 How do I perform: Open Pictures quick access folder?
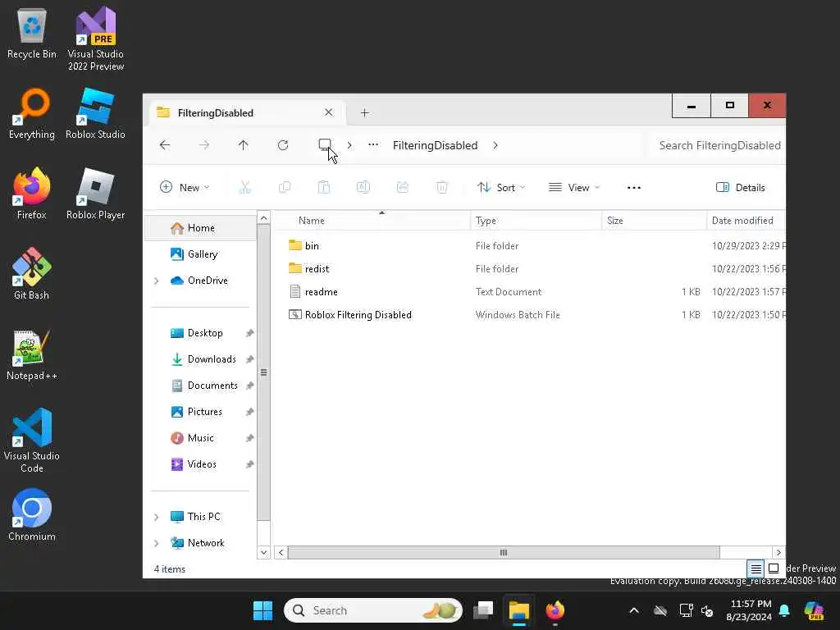pos(204,412)
